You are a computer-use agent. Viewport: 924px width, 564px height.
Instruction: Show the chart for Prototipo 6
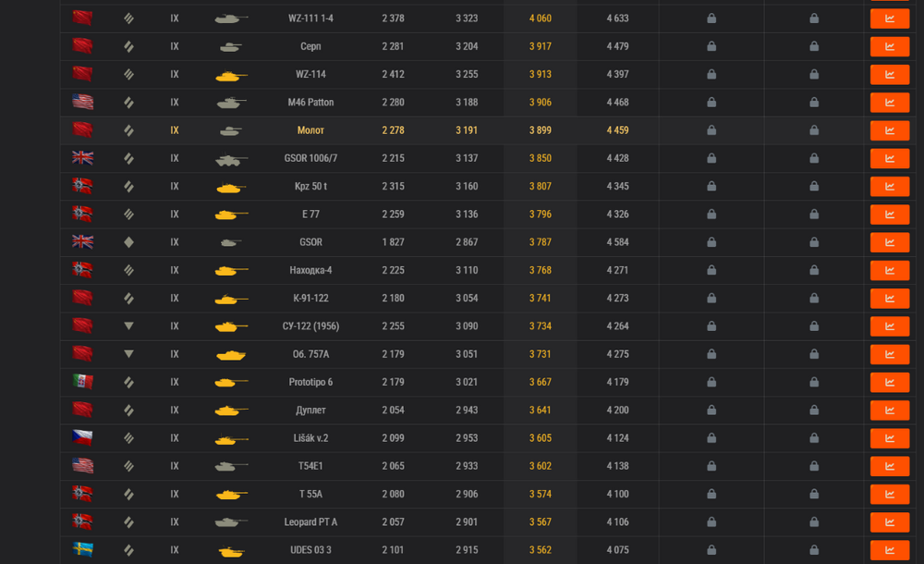point(889,382)
